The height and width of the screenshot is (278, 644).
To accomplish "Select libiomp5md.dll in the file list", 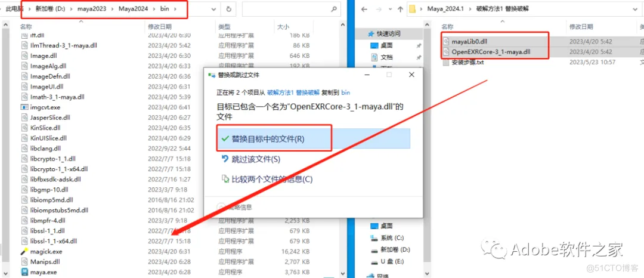I will [x=51, y=200].
